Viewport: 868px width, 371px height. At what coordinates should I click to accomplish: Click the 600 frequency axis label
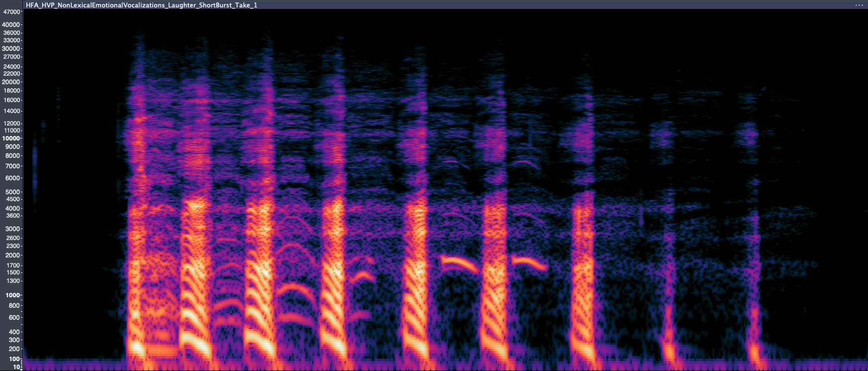coord(14,318)
